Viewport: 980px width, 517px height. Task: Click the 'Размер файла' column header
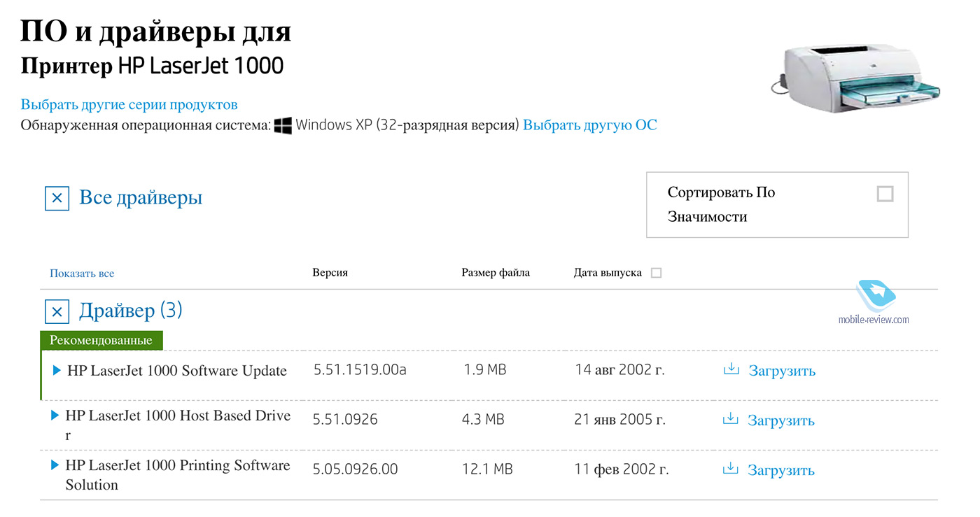coord(496,273)
